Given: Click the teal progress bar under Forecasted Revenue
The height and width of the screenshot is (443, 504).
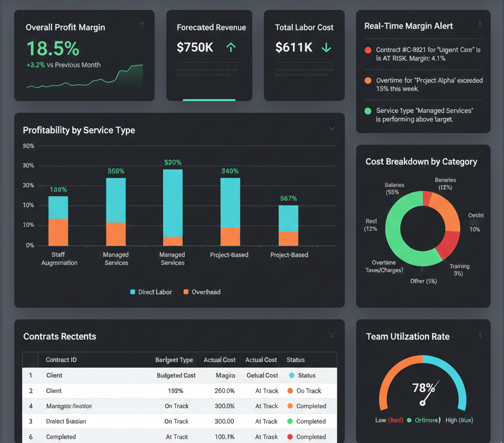Looking at the screenshot, I should tap(209, 100).
